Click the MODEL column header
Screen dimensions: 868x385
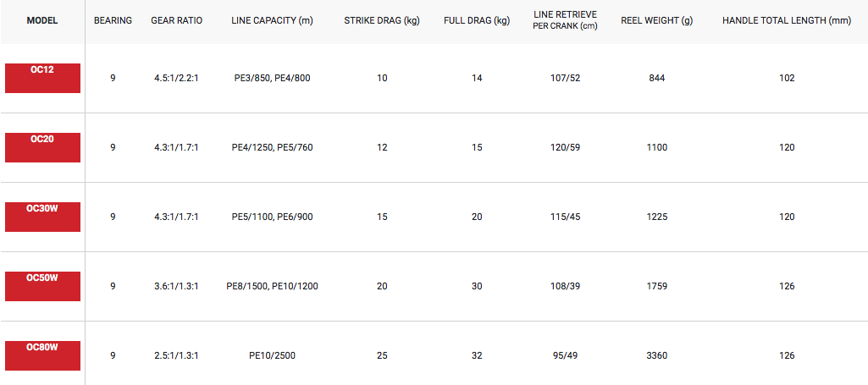pyautogui.click(x=42, y=21)
